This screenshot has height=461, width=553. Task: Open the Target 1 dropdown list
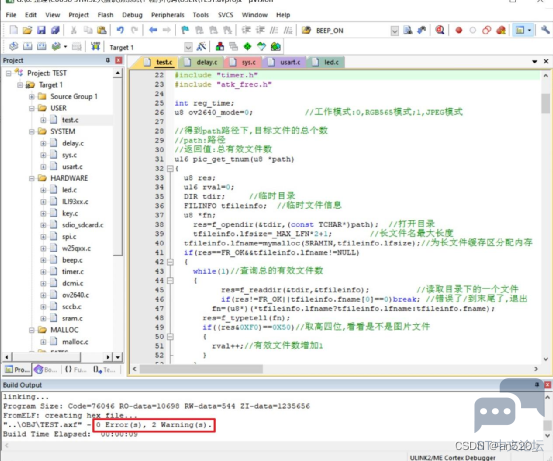coord(189,47)
